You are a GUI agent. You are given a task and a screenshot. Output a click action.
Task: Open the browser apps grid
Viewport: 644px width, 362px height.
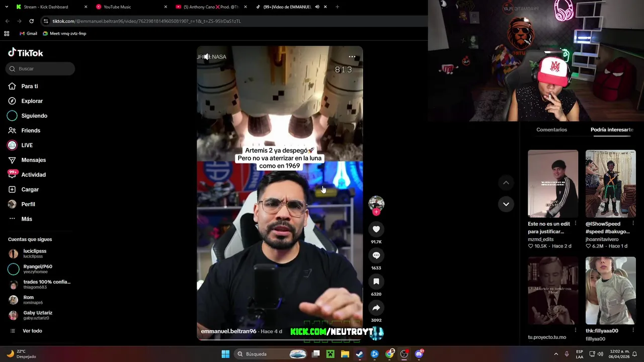(x=7, y=34)
